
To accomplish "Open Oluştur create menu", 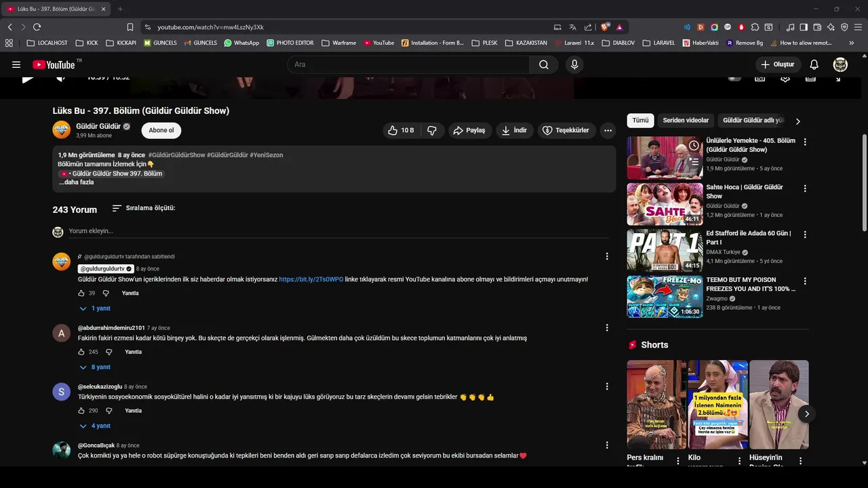I will (x=778, y=64).
